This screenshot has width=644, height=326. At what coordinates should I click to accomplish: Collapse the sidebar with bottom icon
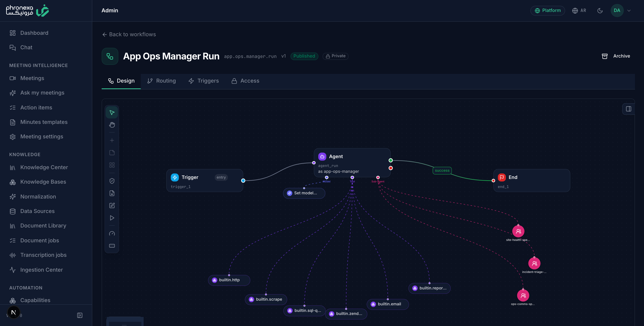(80, 315)
